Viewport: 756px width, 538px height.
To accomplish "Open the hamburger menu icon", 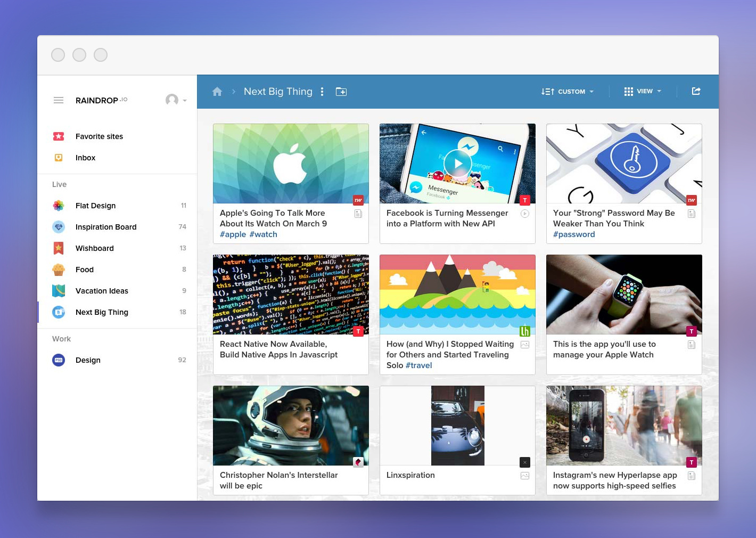I will [x=59, y=100].
